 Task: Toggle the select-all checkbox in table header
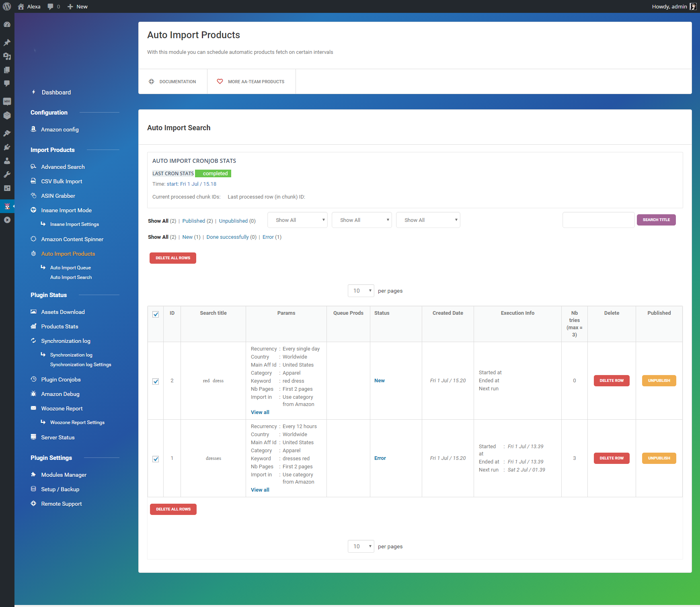(x=156, y=314)
